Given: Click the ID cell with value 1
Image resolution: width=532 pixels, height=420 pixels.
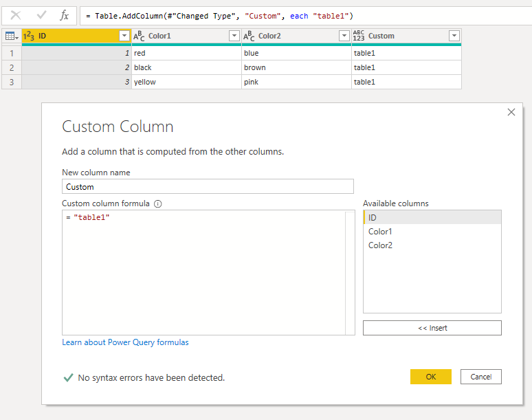Looking at the screenshot, I should pos(77,53).
